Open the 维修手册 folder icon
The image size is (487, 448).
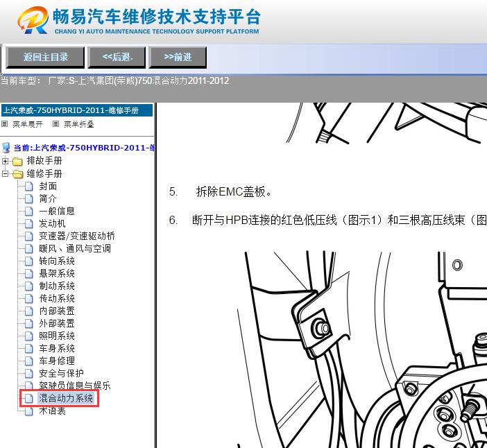tap(17, 174)
